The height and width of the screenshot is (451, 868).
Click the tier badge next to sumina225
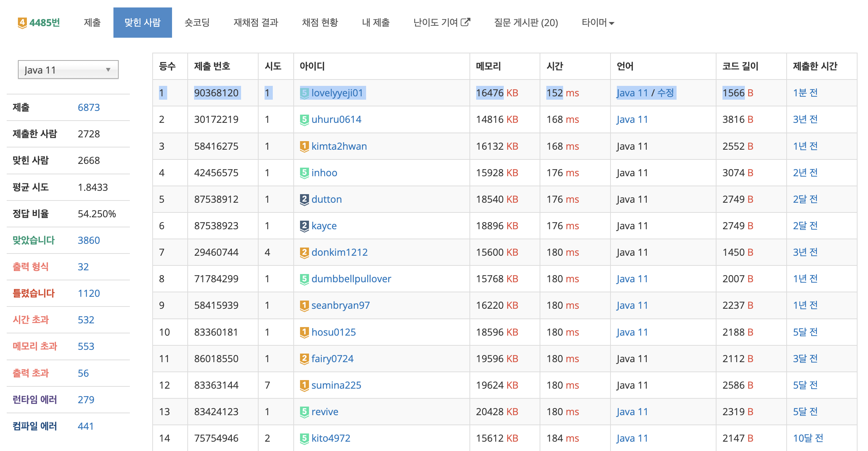[305, 385]
